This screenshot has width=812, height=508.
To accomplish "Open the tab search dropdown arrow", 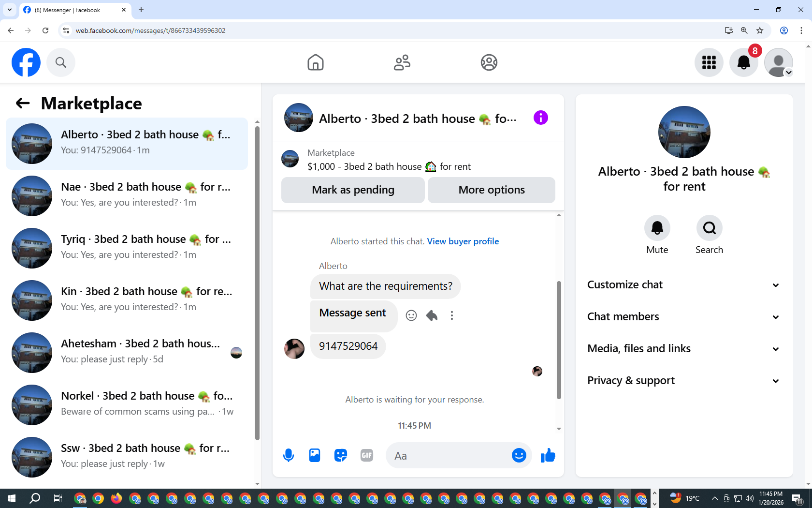I will click(10, 10).
